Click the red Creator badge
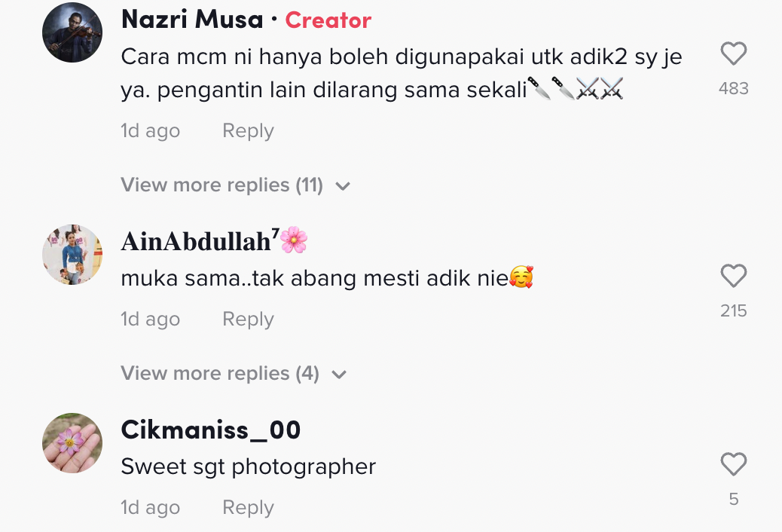 pyautogui.click(x=328, y=20)
